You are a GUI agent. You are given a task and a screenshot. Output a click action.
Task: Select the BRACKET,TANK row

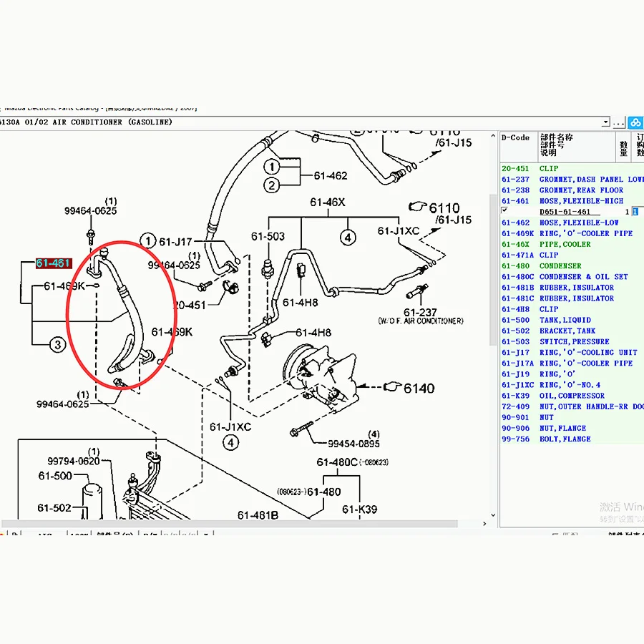click(572, 331)
